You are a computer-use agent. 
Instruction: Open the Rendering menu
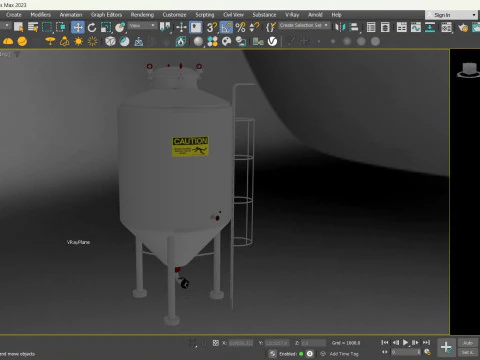pyautogui.click(x=142, y=15)
